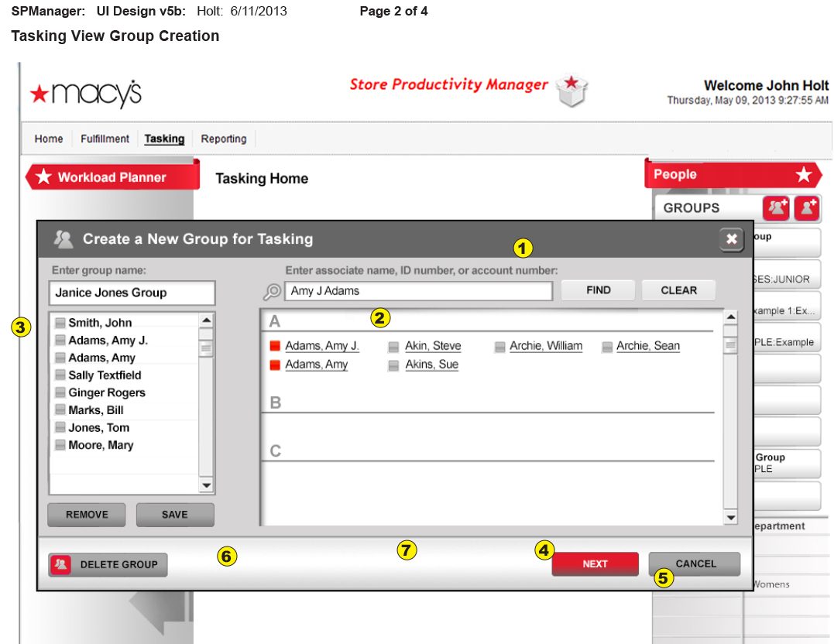Click the DELETE GROUP button
Image resolution: width=834 pixels, height=644 pixels.
(x=108, y=565)
